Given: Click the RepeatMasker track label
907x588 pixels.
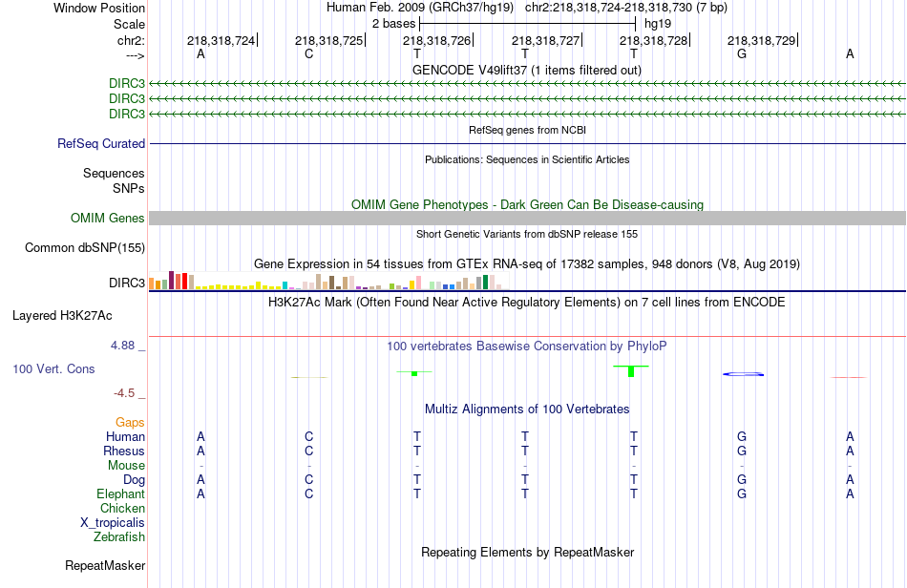Looking at the screenshot, I should (105, 565).
